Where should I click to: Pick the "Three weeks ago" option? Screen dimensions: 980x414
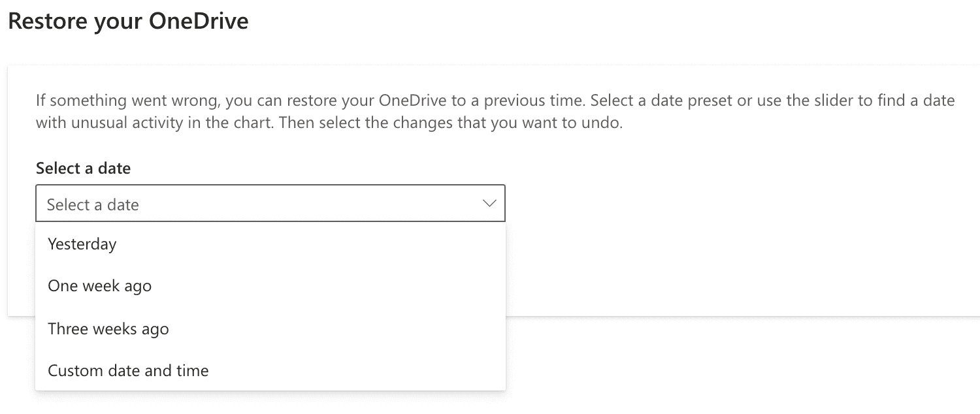270,328
